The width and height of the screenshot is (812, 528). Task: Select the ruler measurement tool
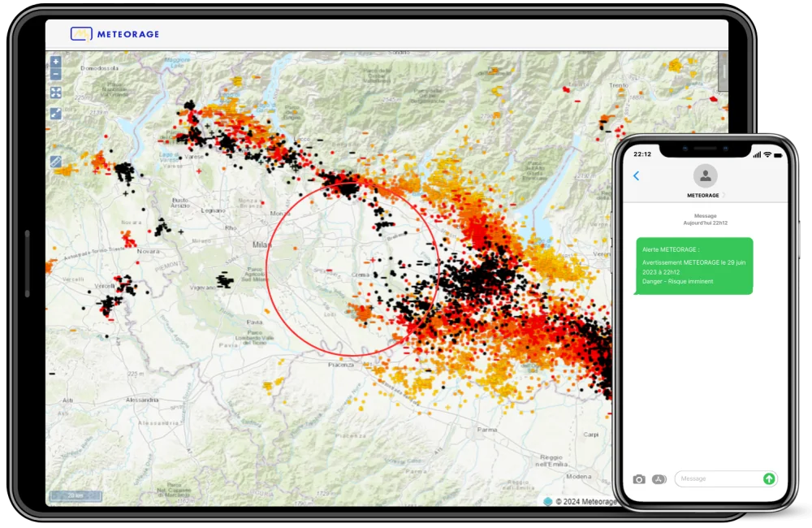click(56, 161)
